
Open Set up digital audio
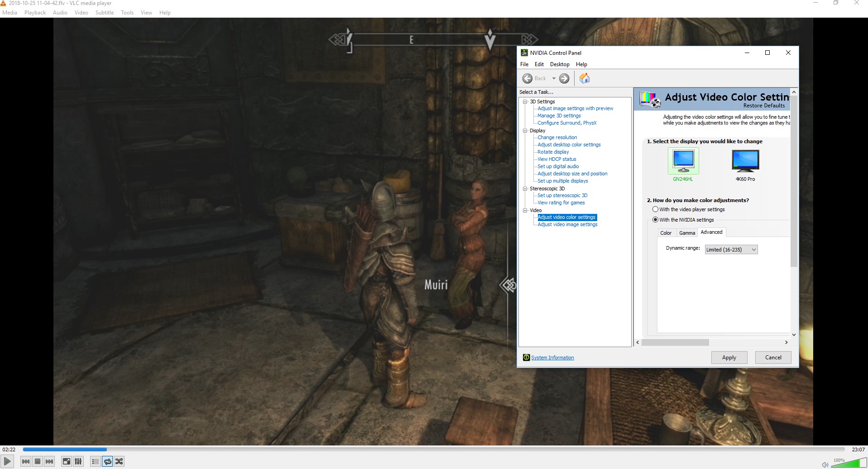(558, 167)
